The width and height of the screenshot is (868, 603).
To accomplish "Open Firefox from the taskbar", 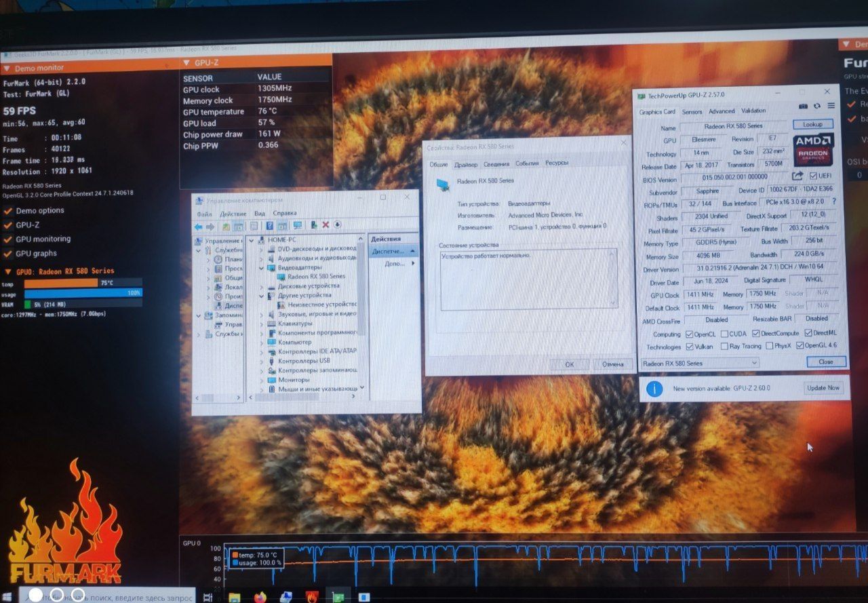I will pos(260,597).
